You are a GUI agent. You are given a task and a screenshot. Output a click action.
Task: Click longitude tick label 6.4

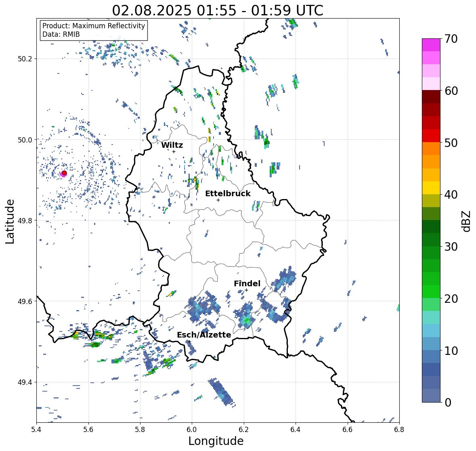(x=296, y=429)
